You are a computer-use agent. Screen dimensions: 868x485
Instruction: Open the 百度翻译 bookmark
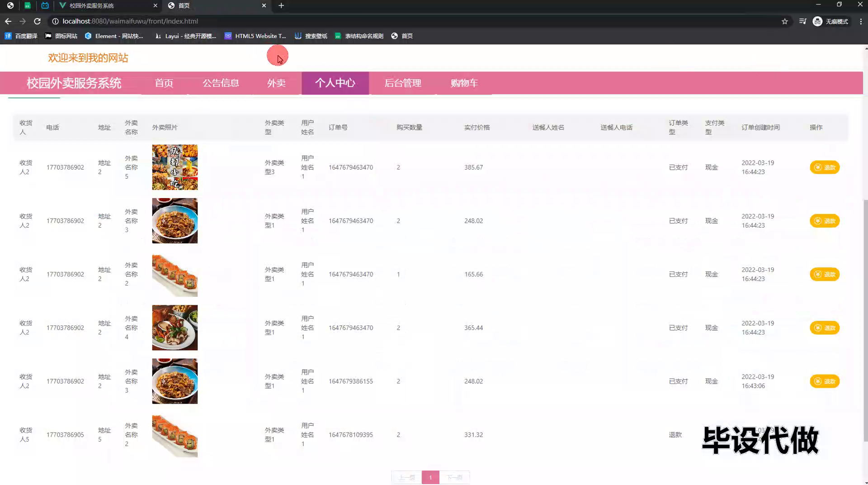[21, 36]
